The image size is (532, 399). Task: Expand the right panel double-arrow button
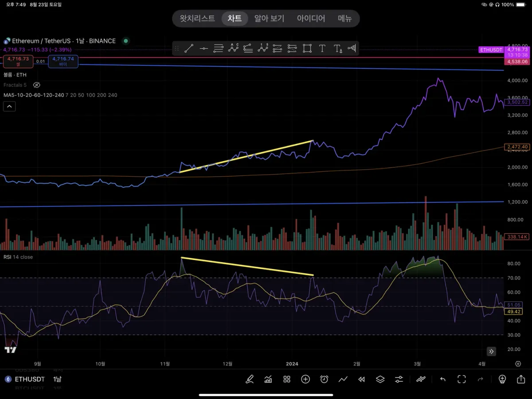tap(491, 352)
